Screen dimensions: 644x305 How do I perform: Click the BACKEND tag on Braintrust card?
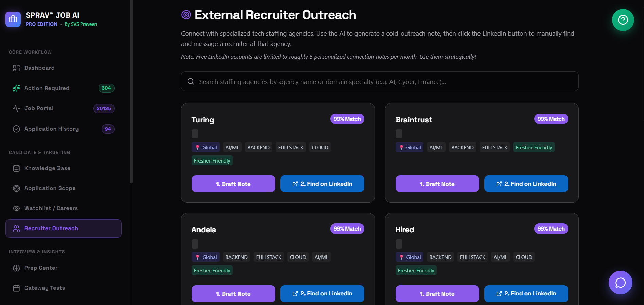(463, 147)
